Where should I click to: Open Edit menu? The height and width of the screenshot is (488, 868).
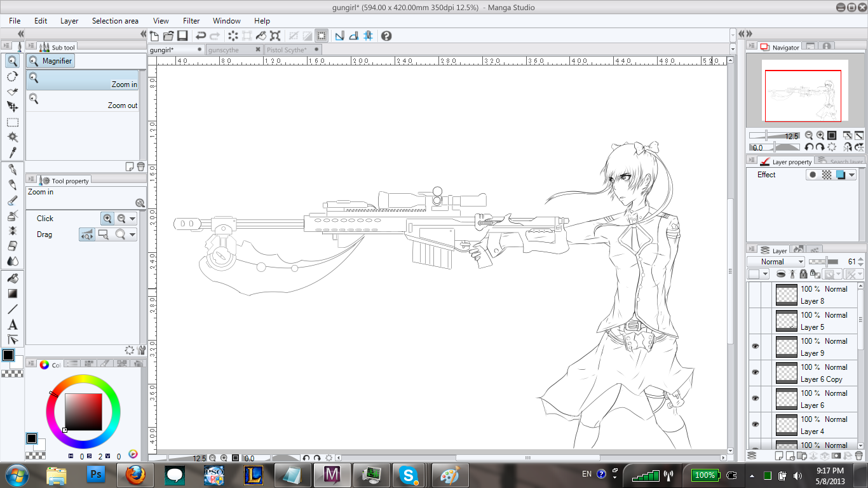click(x=41, y=21)
